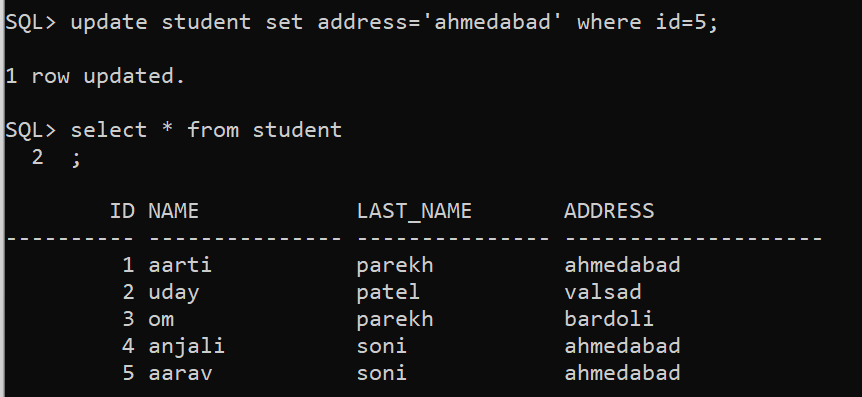862x397 pixels.
Task: Click the address 'valsad'
Action: click(x=603, y=292)
